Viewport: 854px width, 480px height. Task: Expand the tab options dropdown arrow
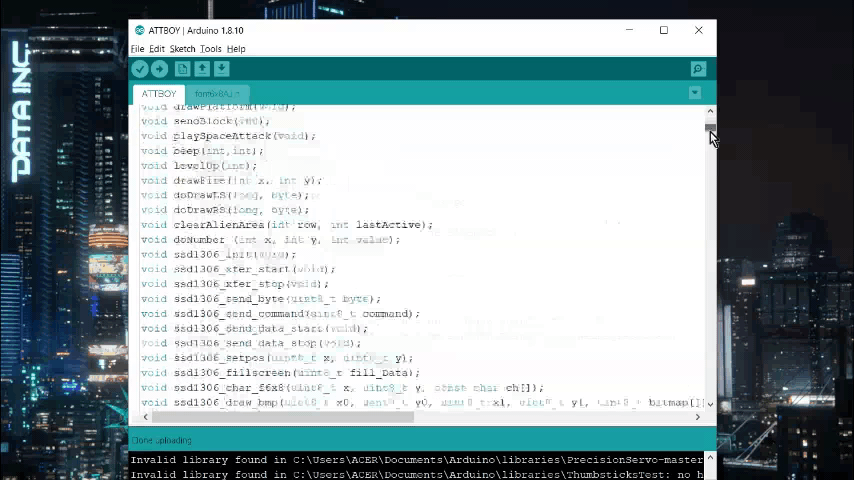pos(695,93)
